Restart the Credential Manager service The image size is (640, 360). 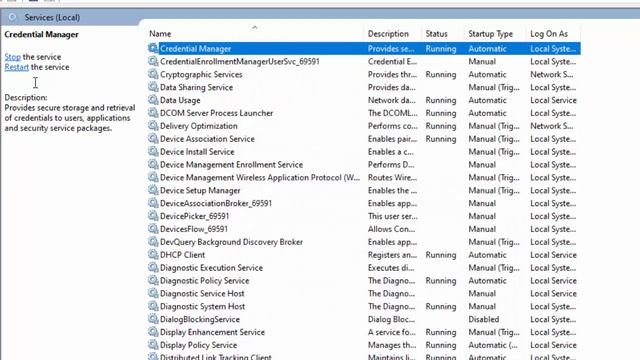16,67
